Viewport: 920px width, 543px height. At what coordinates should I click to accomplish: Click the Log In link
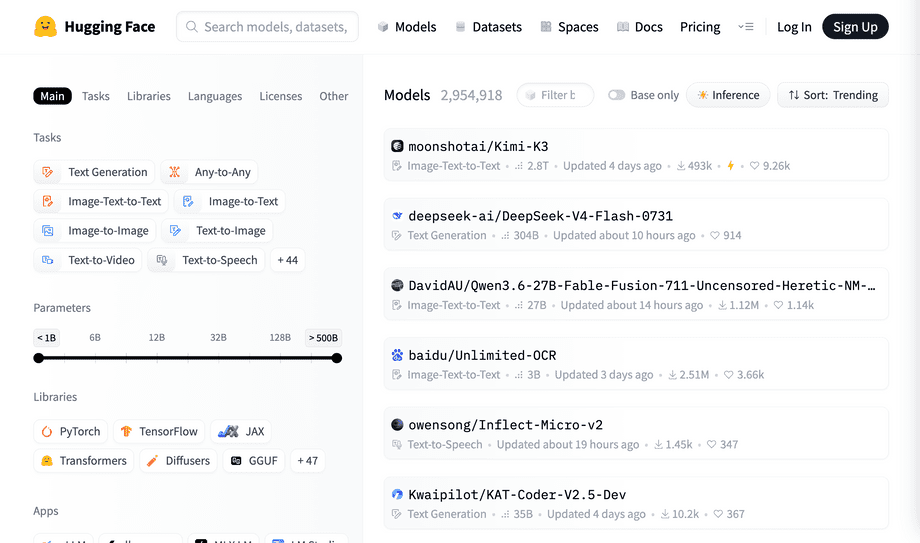[794, 27]
